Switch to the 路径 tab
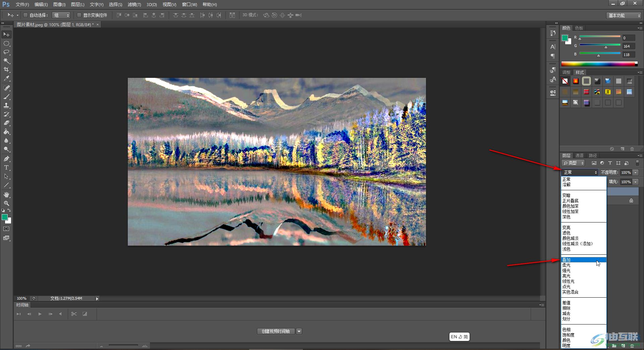644x350 pixels. [x=593, y=155]
